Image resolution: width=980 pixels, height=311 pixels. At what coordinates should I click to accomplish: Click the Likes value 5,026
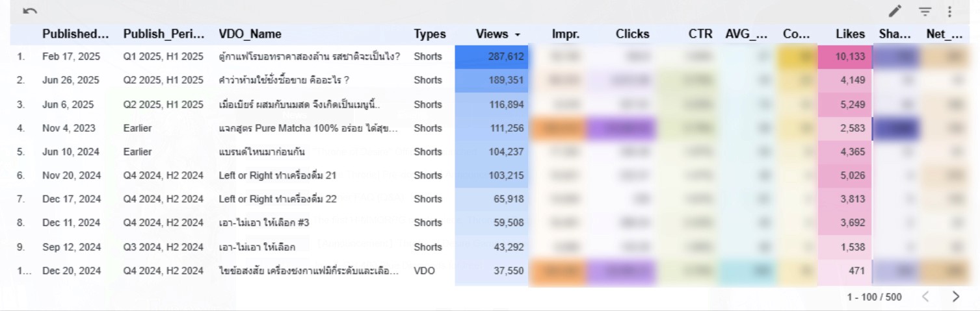tap(853, 175)
